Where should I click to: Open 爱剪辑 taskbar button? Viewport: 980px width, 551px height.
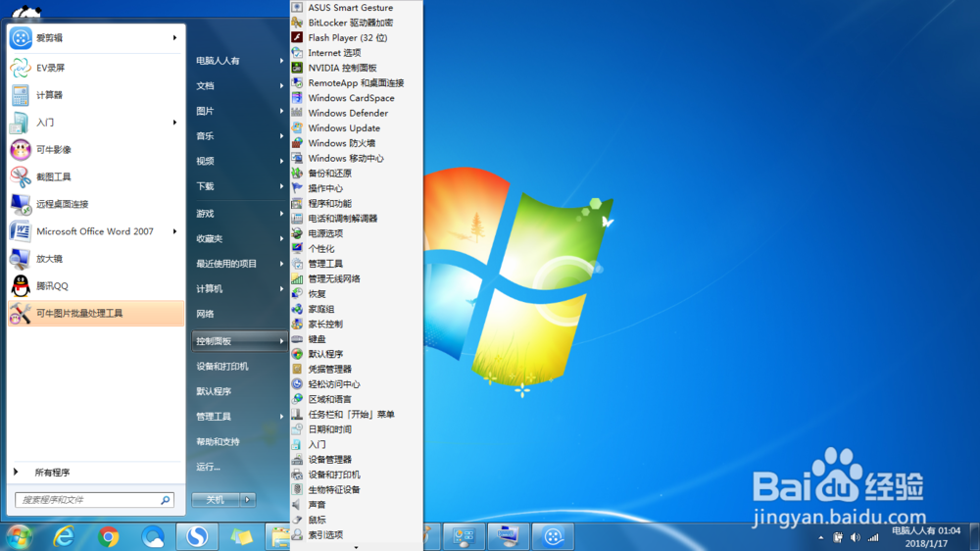coord(553,536)
